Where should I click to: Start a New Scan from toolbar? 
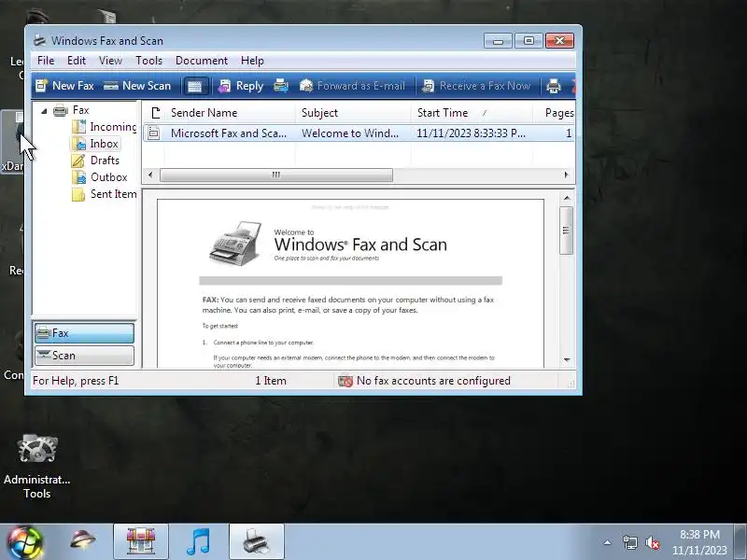[x=137, y=86]
